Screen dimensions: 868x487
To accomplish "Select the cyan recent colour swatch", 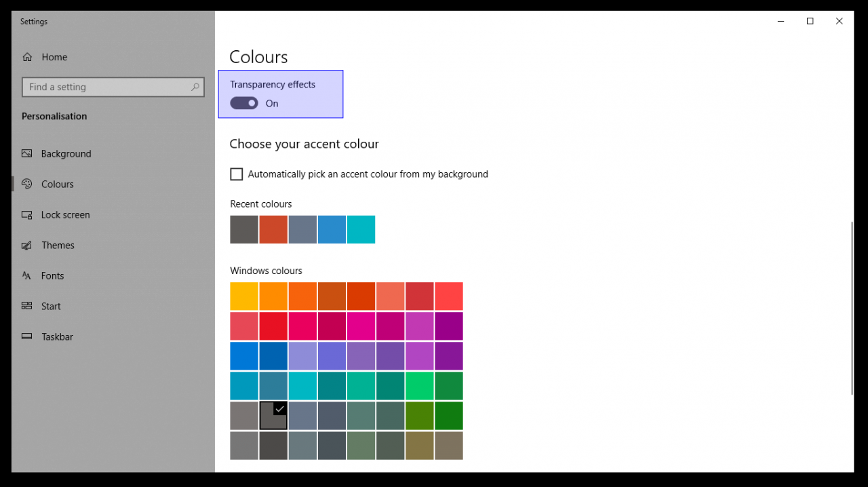I will pyautogui.click(x=361, y=229).
